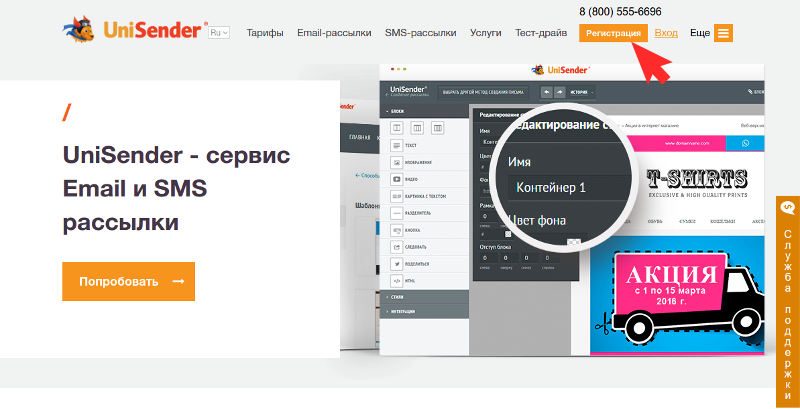Click the UniSender back link in the editor toolbar
800x409 pixels.
click(409, 91)
